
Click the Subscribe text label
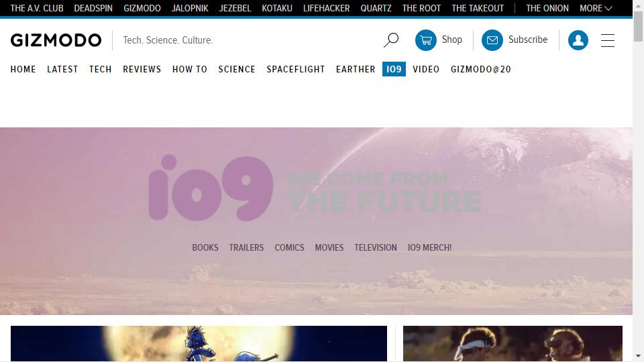coord(528,40)
